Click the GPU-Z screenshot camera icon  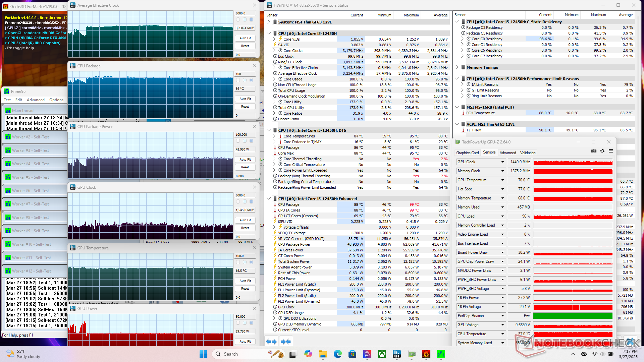click(594, 151)
